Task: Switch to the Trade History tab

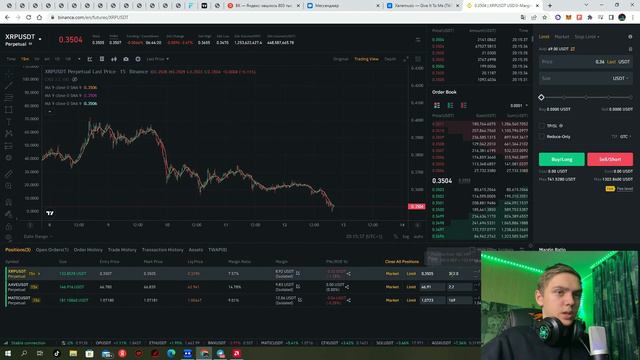Action: point(122,250)
